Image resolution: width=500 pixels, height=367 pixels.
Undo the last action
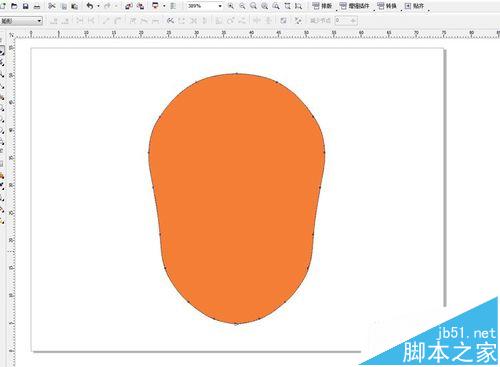coord(89,6)
